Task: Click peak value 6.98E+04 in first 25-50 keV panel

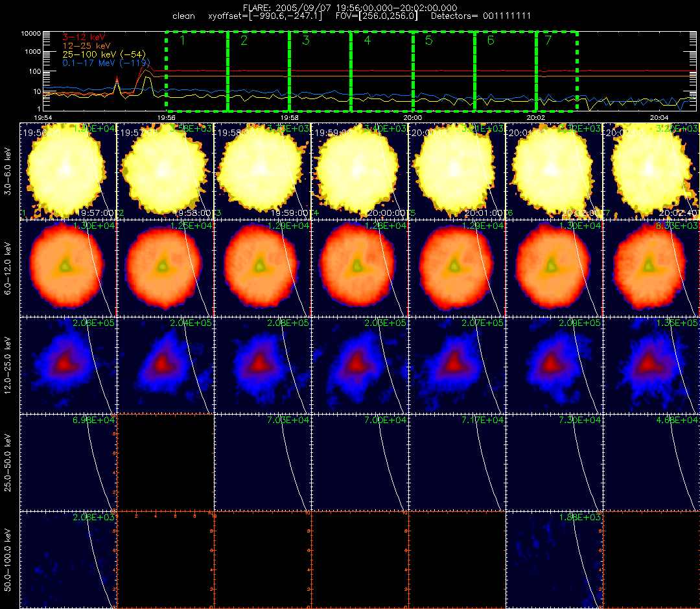Action: coord(94,420)
